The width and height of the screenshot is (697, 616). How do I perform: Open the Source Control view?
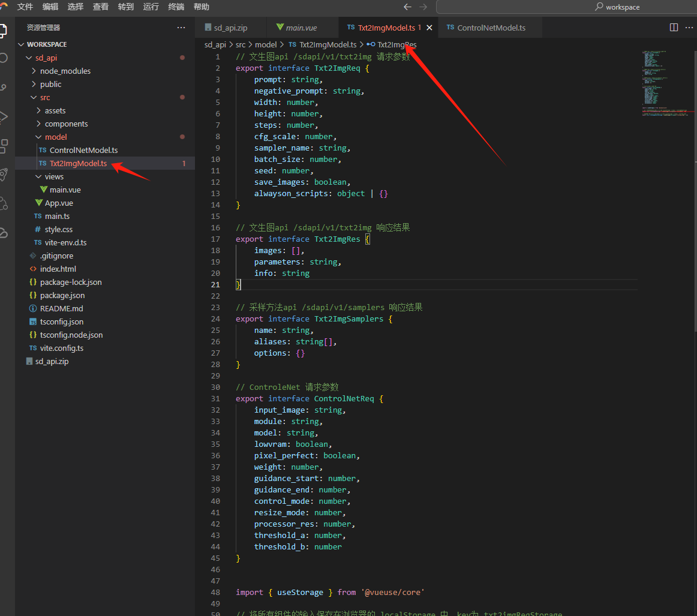4,88
